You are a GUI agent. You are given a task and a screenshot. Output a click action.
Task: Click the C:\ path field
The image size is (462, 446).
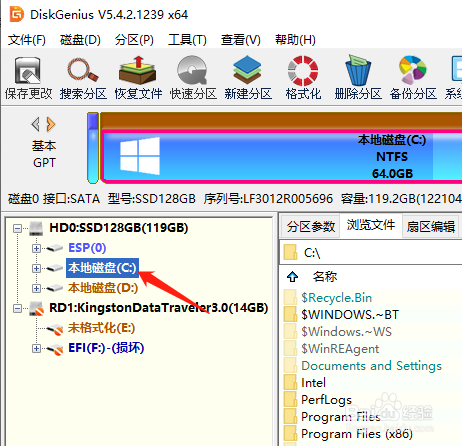click(371, 253)
